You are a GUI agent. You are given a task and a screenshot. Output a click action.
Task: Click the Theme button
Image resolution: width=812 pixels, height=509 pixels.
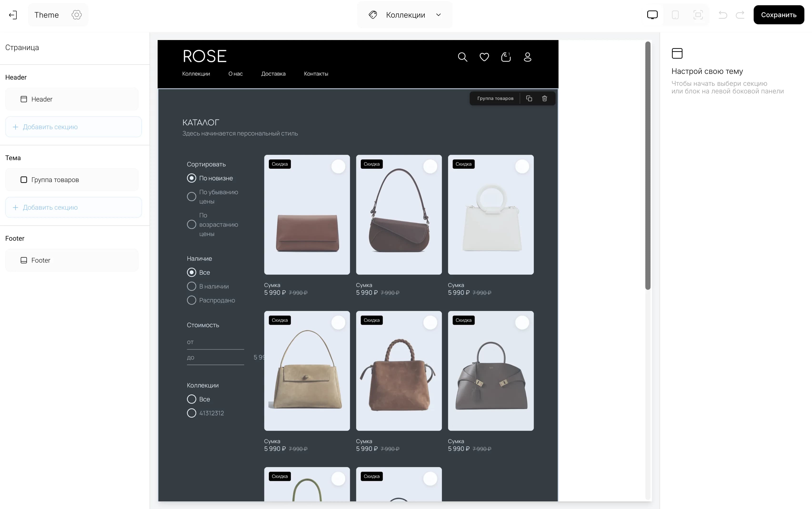[x=46, y=15]
